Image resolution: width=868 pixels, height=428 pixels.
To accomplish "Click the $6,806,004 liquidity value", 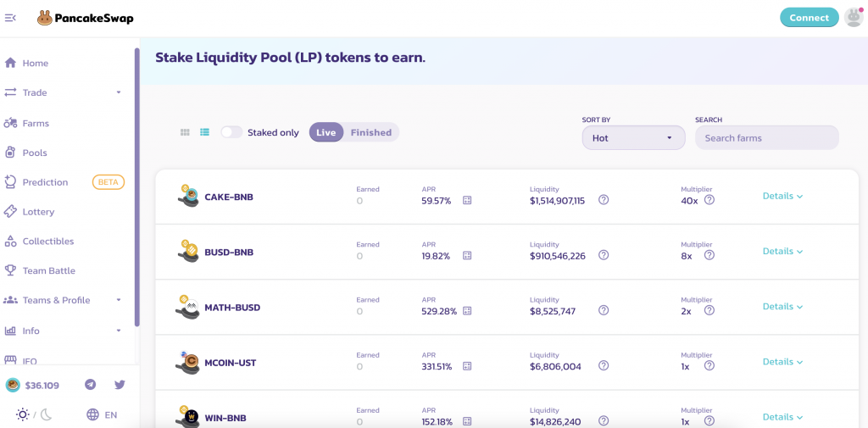I will point(555,366).
